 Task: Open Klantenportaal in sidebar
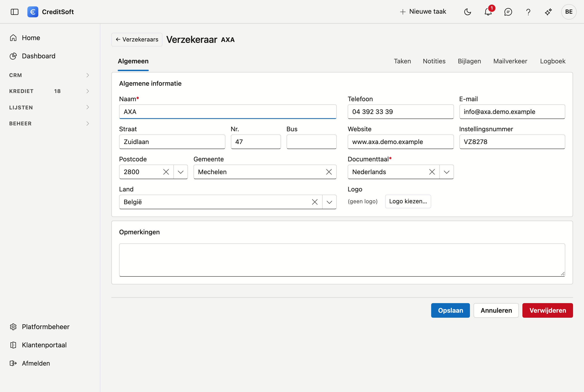[38, 345]
